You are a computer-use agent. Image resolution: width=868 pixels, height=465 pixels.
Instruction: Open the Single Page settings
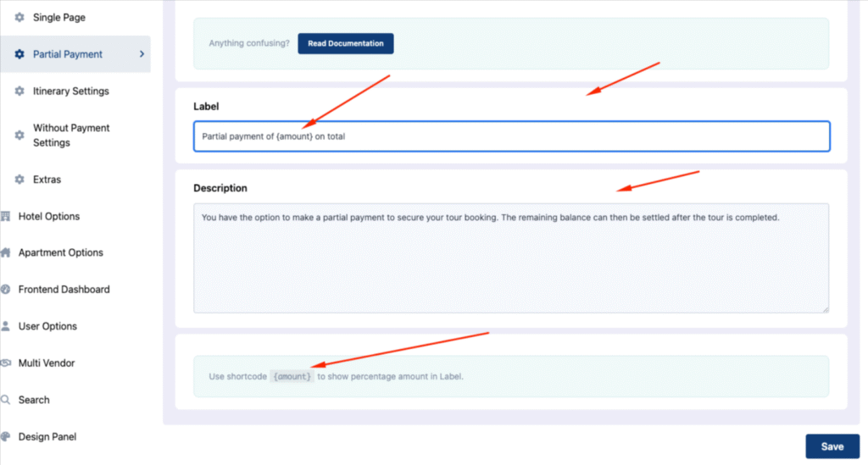pos(59,17)
